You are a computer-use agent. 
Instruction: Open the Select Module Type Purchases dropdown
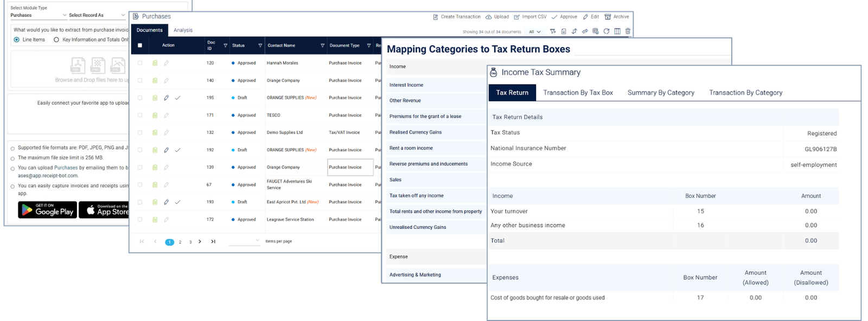point(39,15)
